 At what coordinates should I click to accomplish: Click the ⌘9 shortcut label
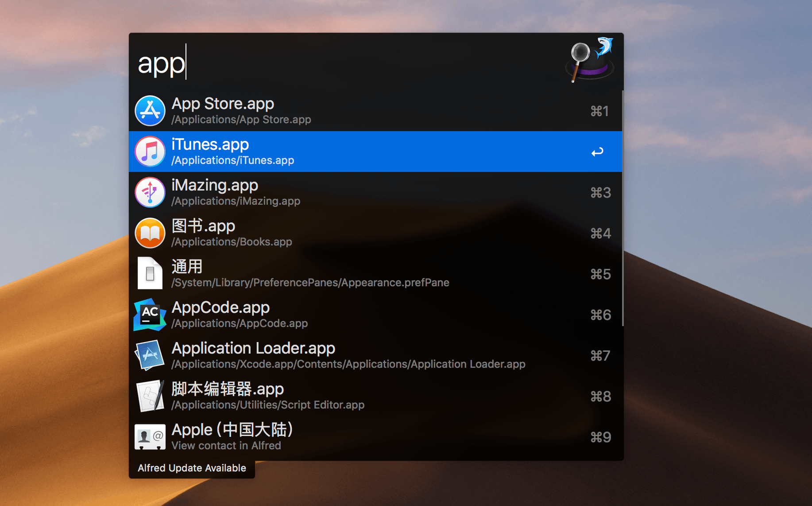[601, 437]
